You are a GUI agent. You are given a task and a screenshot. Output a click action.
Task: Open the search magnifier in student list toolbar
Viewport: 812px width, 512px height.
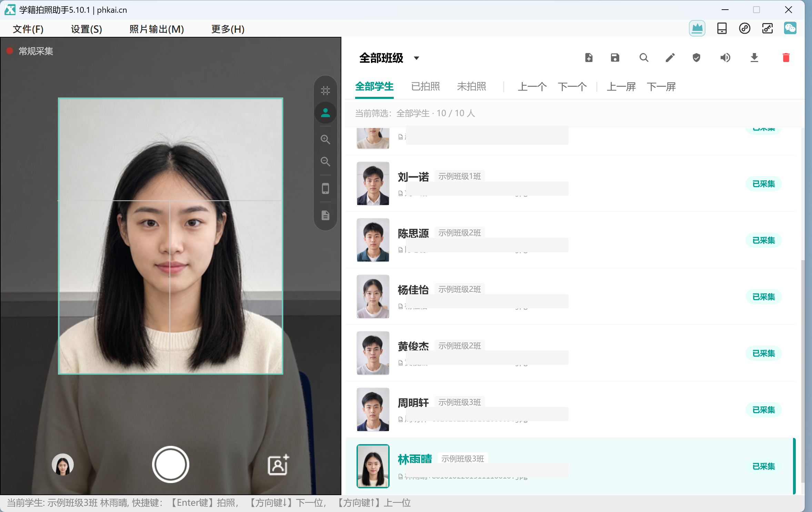pos(644,58)
